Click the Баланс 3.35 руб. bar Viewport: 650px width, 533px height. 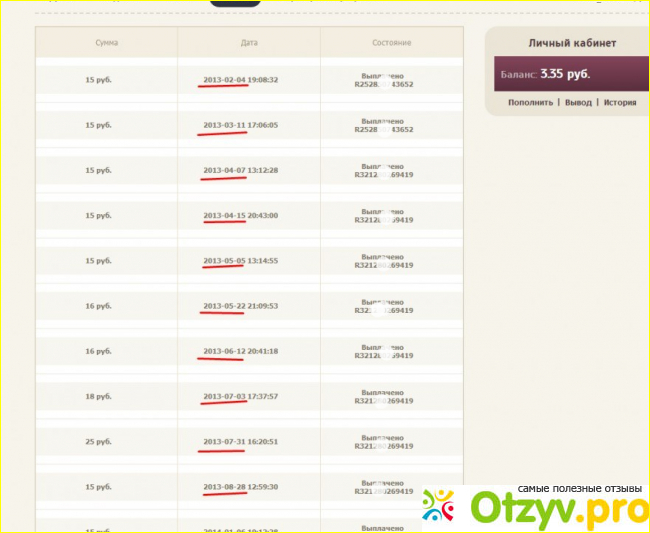(571, 74)
